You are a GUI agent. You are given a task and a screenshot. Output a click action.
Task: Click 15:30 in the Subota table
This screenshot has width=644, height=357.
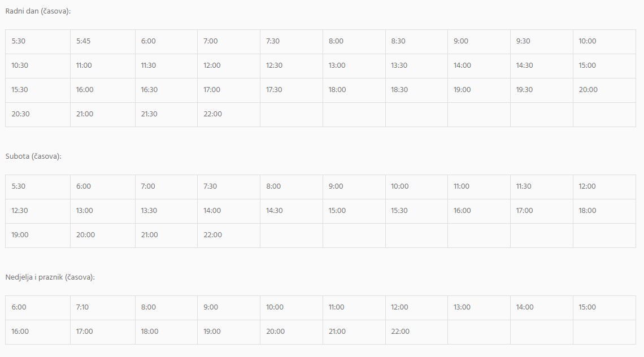[x=399, y=211]
